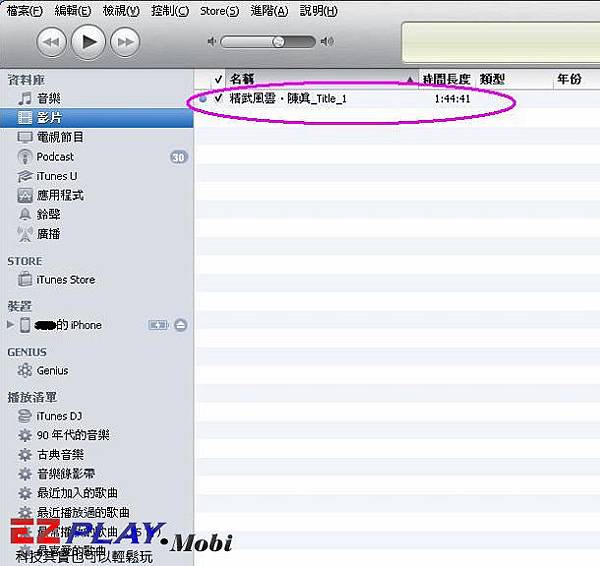Select the 音樂 music note icon
The image size is (600, 566).
(25, 98)
